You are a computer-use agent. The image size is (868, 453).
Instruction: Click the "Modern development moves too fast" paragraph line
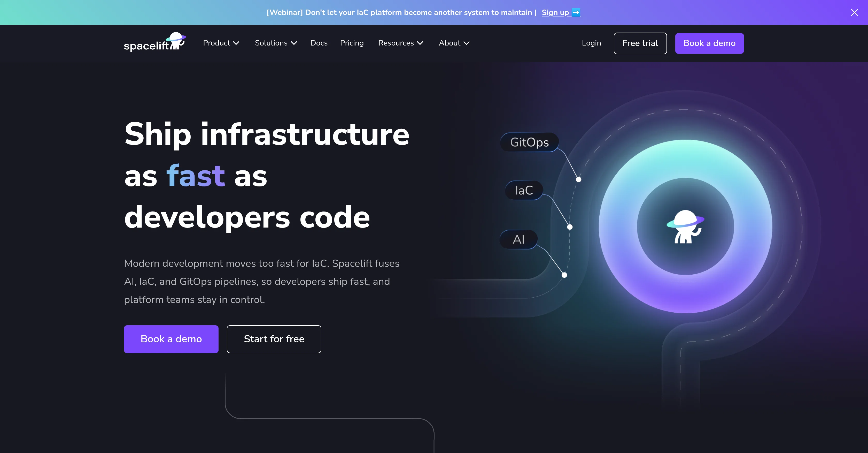261,263
